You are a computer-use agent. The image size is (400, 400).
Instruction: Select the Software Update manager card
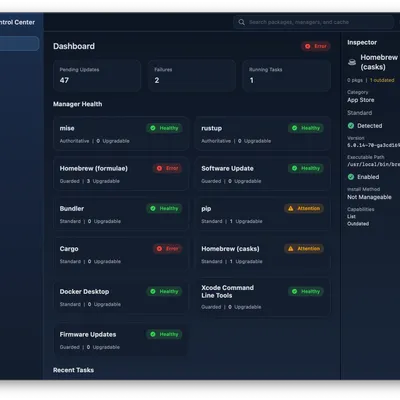pyautogui.click(x=263, y=174)
